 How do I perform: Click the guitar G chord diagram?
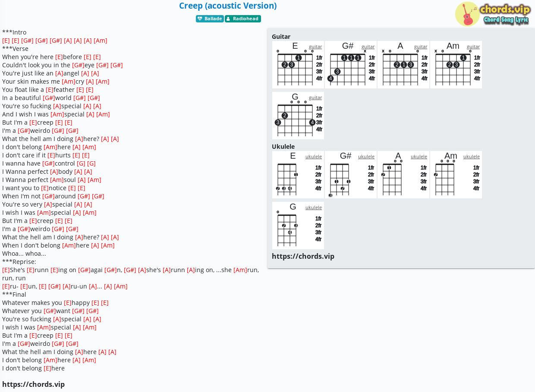pos(298,116)
